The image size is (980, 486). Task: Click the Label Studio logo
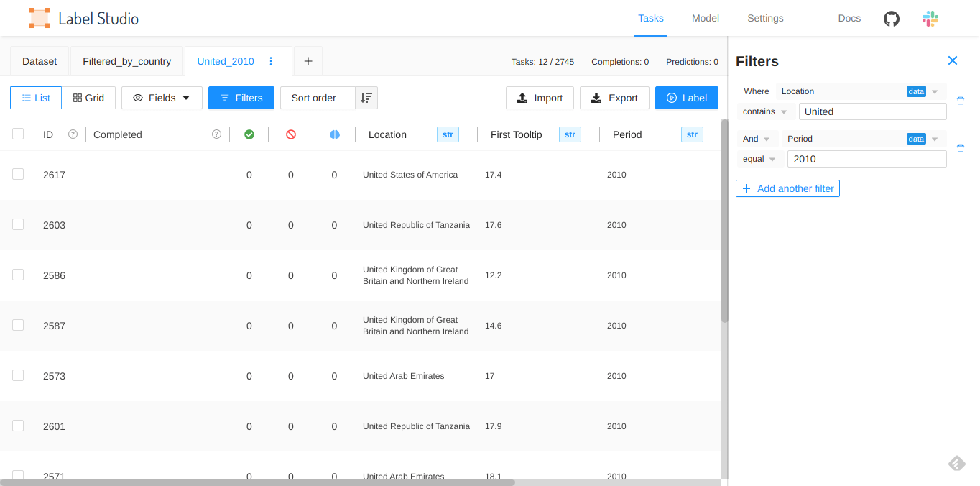tap(83, 18)
